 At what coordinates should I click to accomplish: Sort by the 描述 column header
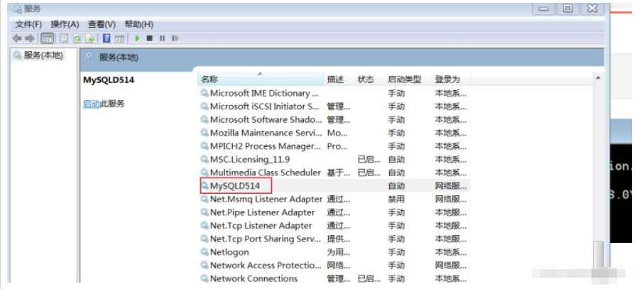pos(339,80)
